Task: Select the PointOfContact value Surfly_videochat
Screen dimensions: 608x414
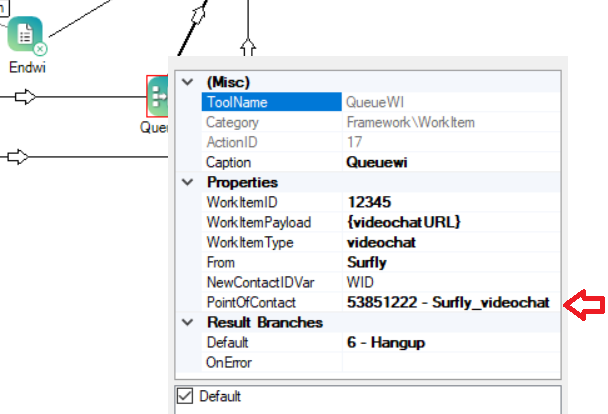Action: 448,302
